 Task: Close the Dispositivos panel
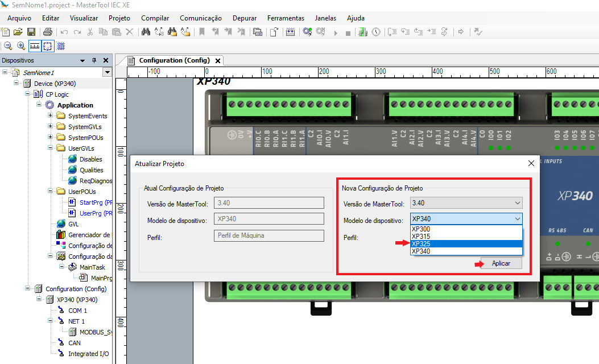[x=106, y=60]
